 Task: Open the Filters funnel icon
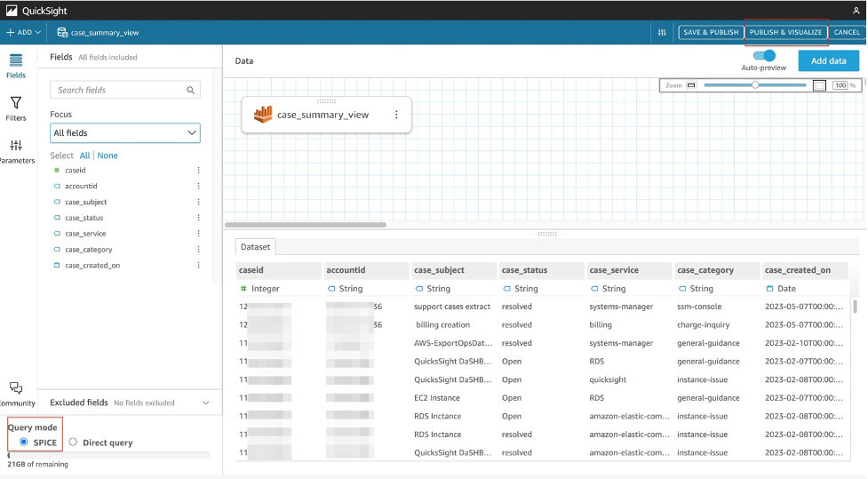tap(16, 105)
